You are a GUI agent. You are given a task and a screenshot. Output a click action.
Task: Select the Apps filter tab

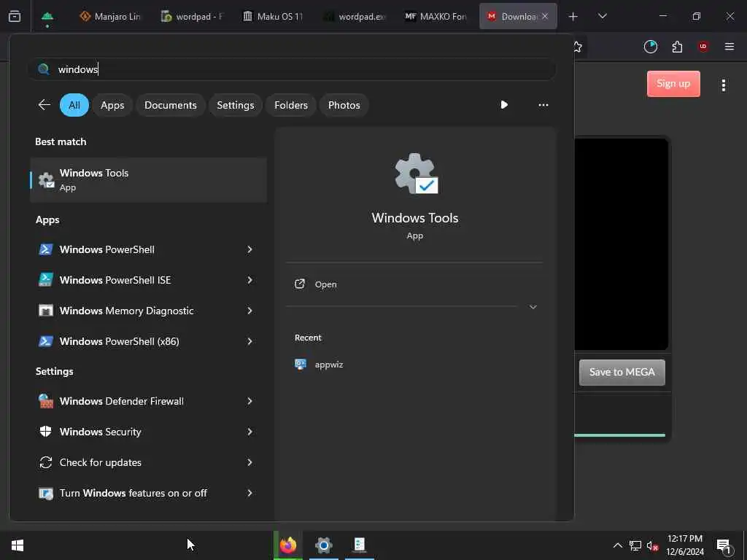[x=112, y=105]
